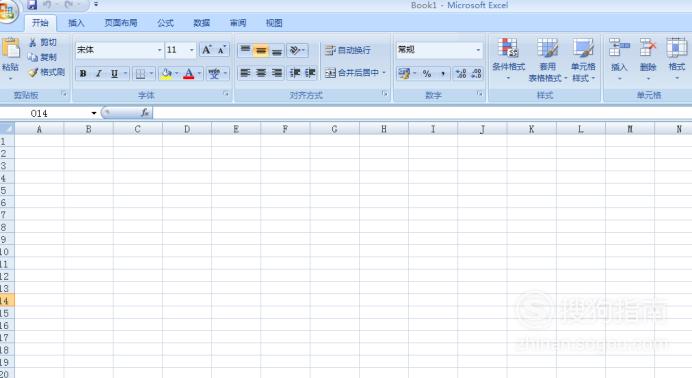Apply comma style separator
Image resolution: width=692 pixels, height=378 pixels.
[x=443, y=73]
